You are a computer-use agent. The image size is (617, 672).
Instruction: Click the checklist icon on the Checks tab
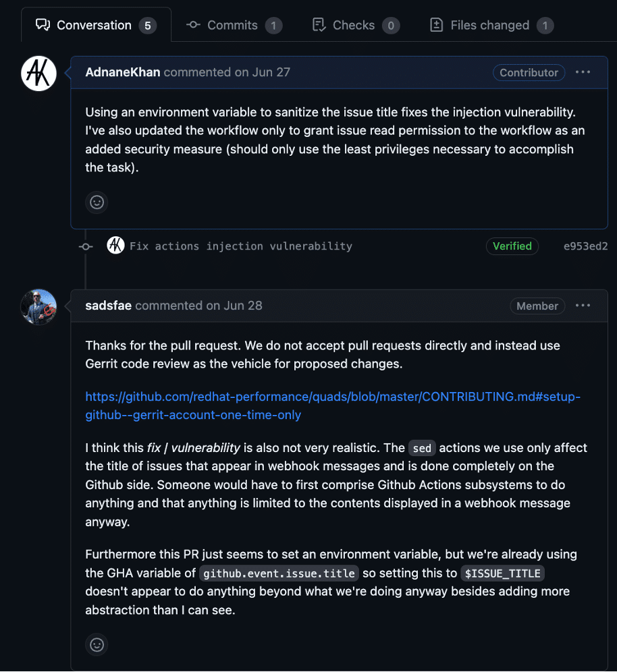[319, 24]
